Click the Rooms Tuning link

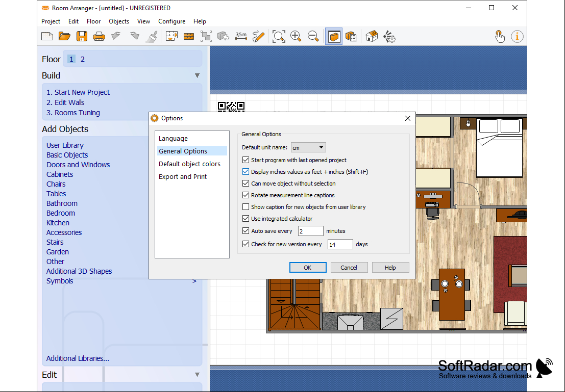tap(73, 113)
